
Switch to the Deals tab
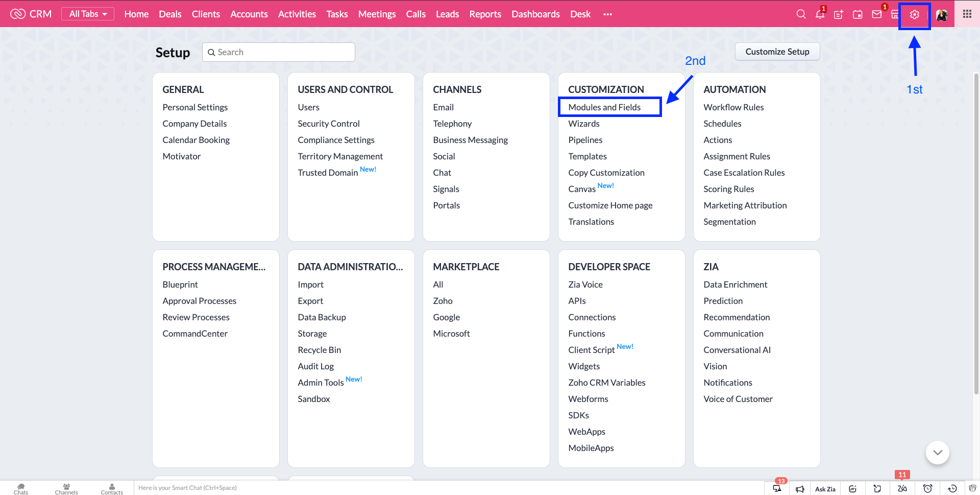170,14
